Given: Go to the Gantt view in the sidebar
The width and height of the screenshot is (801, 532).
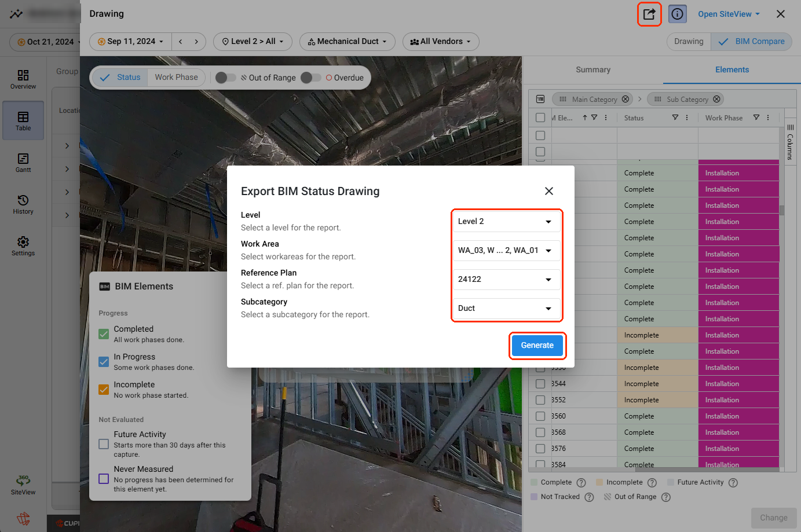Looking at the screenshot, I should pos(23,163).
